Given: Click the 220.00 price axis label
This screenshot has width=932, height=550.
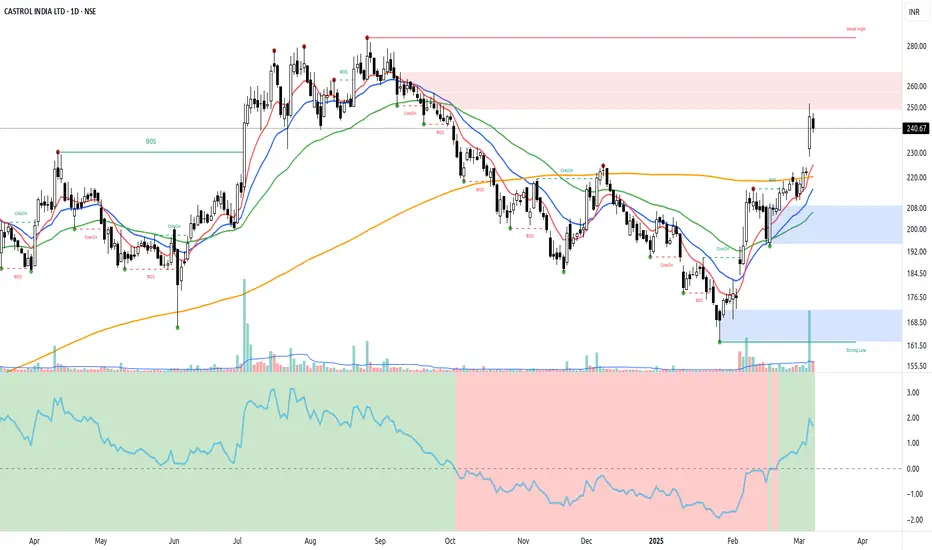Looking at the screenshot, I should [917, 178].
